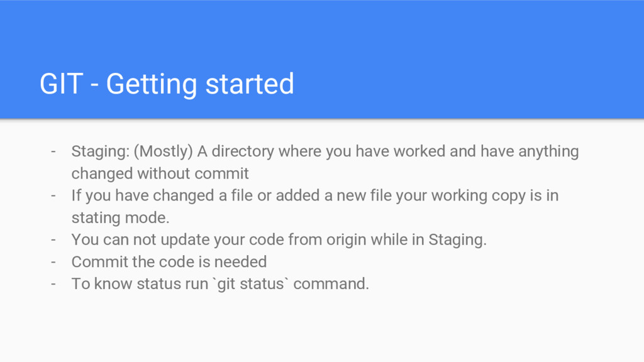The width and height of the screenshot is (644, 362).
Task: Click the word 'Staging:' in first bullet
Action: coord(100,151)
